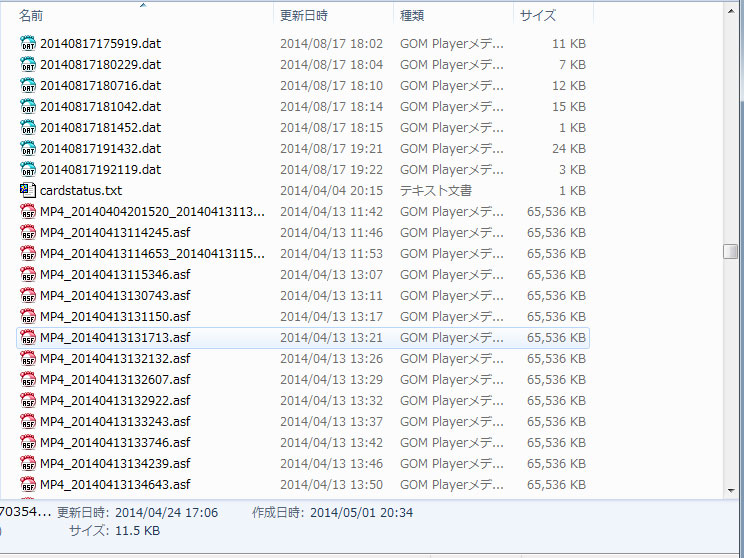Click the details pane date 2014/04/24 17:06
The height and width of the screenshot is (558, 744).
tap(167, 512)
